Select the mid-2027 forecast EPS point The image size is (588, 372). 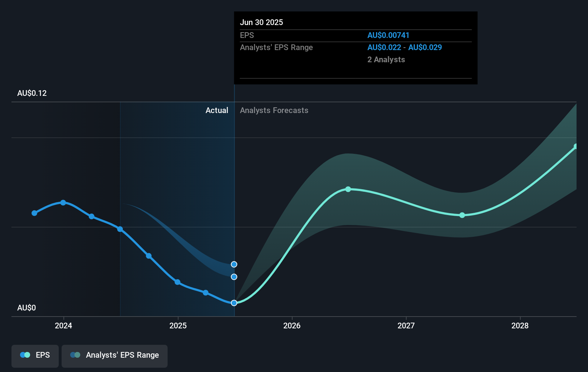pos(462,215)
